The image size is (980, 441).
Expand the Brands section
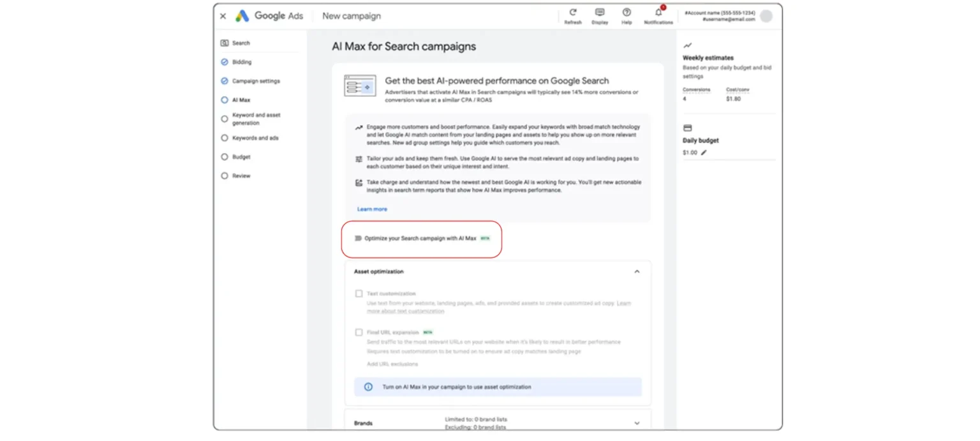[x=636, y=423]
